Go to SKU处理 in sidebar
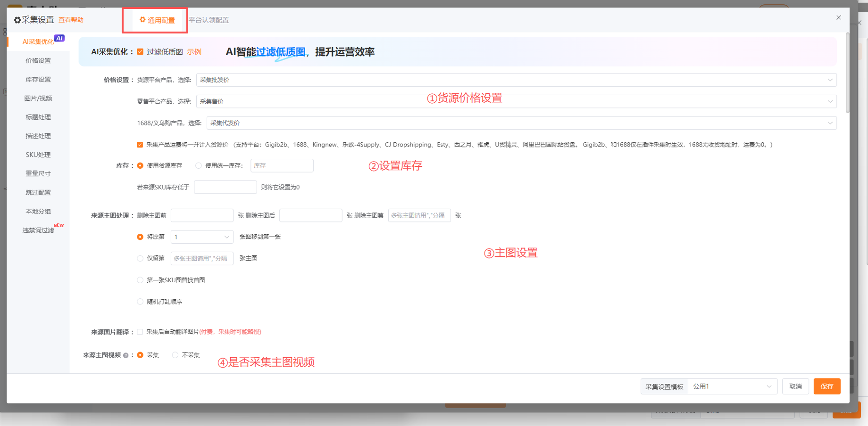This screenshot has width=868, height=426. (x=38, y=155)
